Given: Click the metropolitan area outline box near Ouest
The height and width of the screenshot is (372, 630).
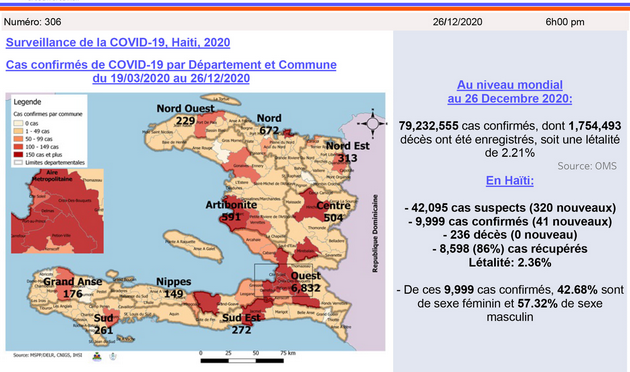Looking at the screenshot, I should pos(283,280).
